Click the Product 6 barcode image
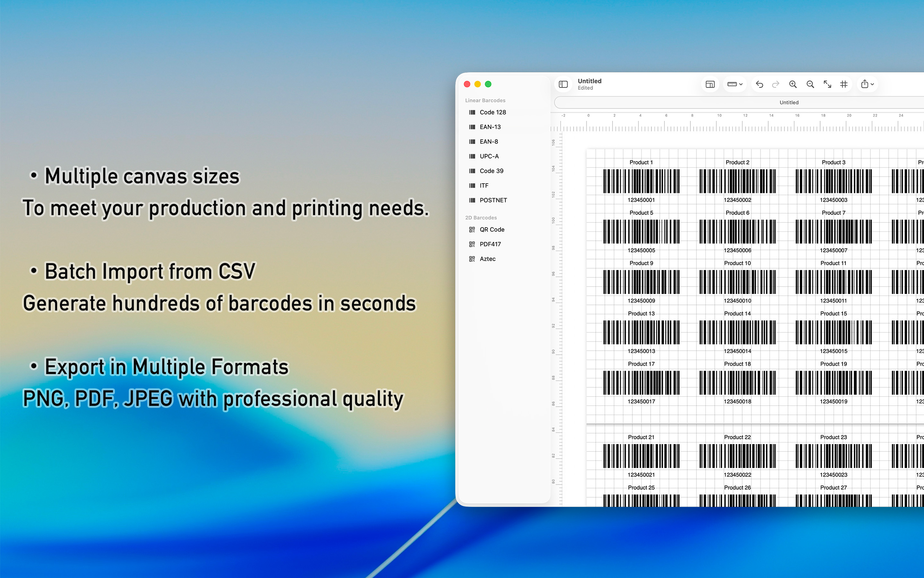This screenshot has height=578, width=924. click(738, 232)
